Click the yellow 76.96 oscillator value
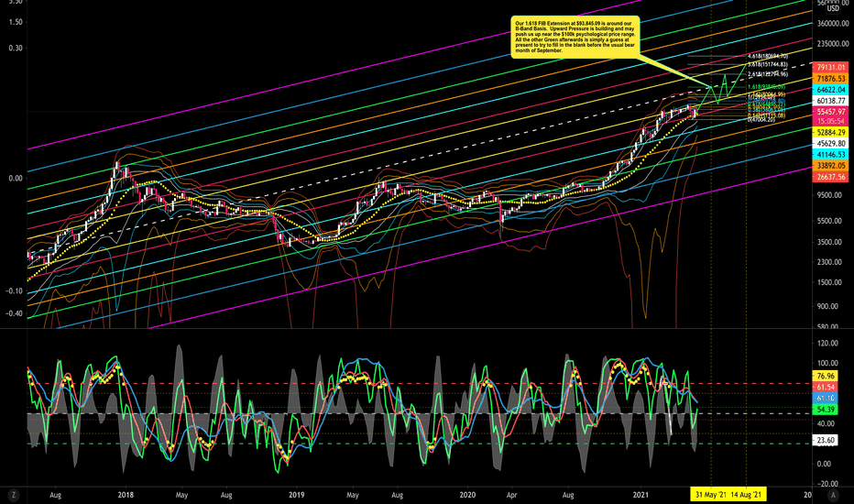 point(825,376)
